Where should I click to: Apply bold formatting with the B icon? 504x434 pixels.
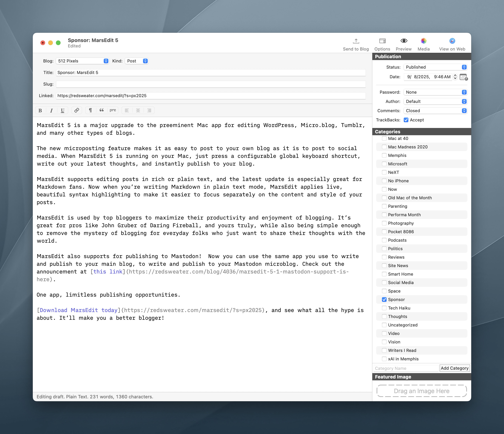(40, 110)
